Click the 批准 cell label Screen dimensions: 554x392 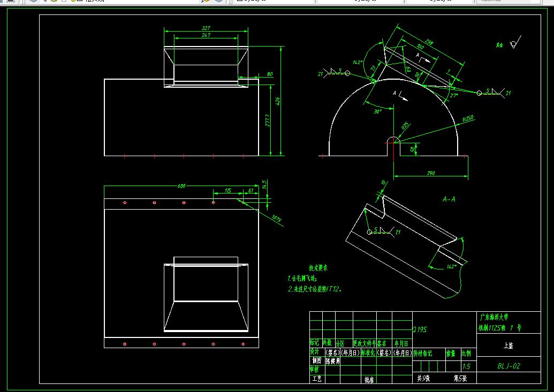point(369,380)
